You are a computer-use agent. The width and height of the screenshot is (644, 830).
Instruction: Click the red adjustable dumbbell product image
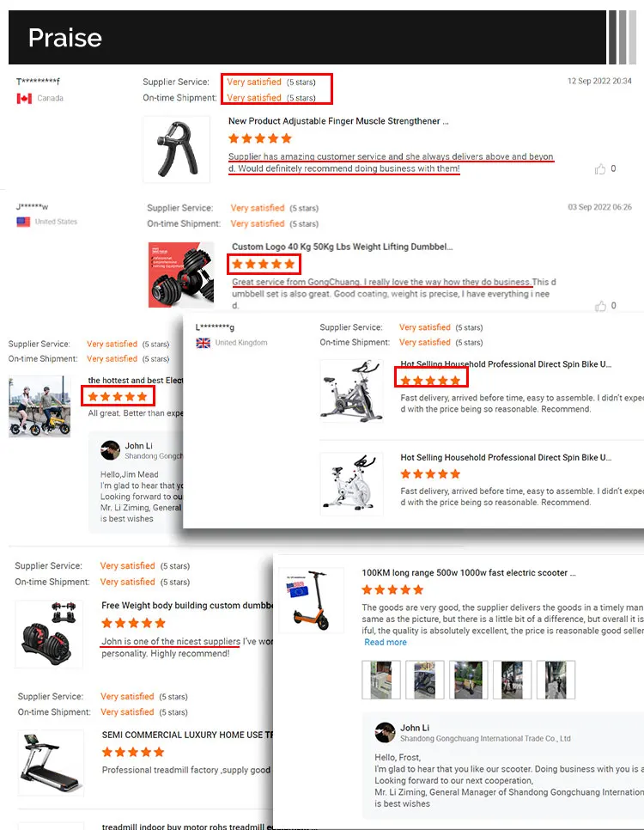coord(181,275)
